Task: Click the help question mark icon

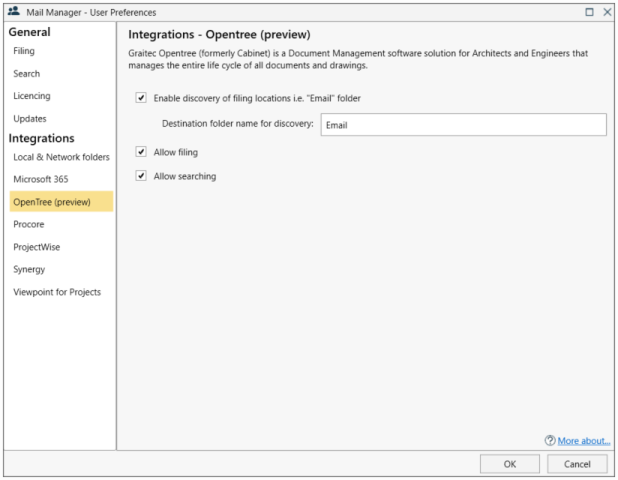Action: pos(550,440)
